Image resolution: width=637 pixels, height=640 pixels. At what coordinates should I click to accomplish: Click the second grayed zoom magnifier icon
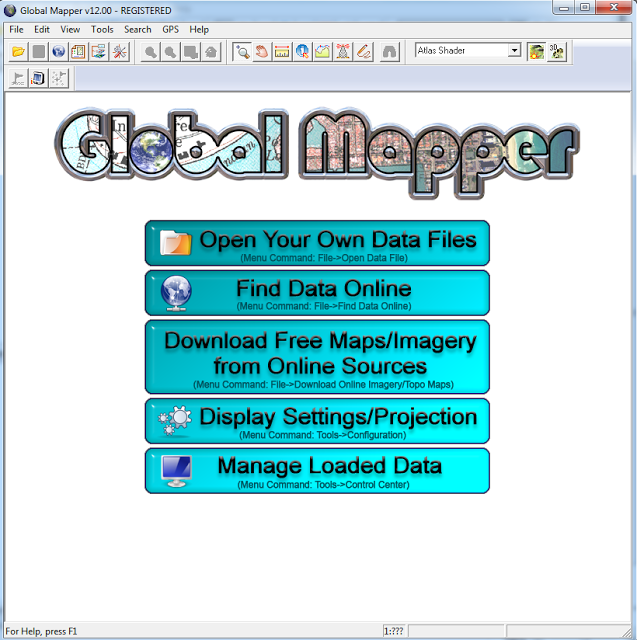tap(171, 52)
